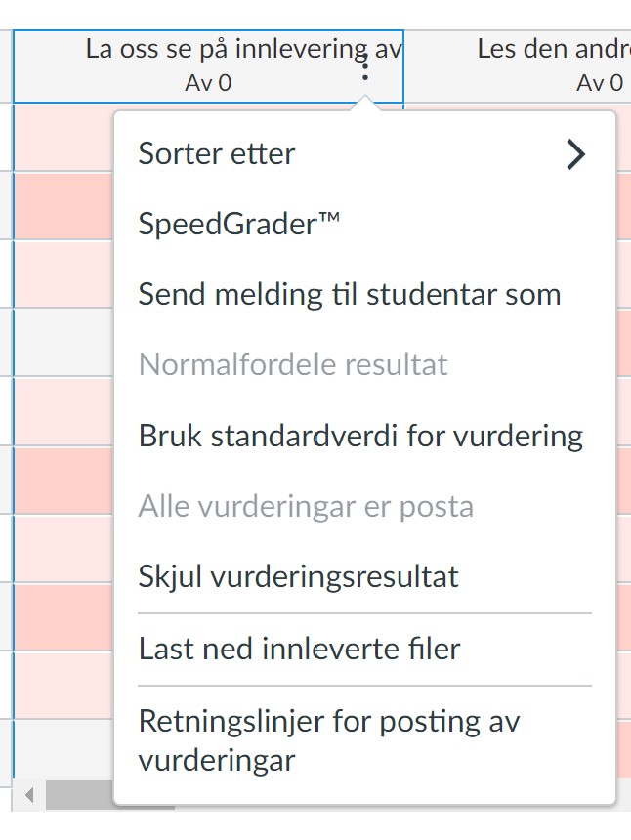This screenshot has width=631, height=840.
Task: Click the greyed-out Normalfordele resultat item
Action: 293,365
